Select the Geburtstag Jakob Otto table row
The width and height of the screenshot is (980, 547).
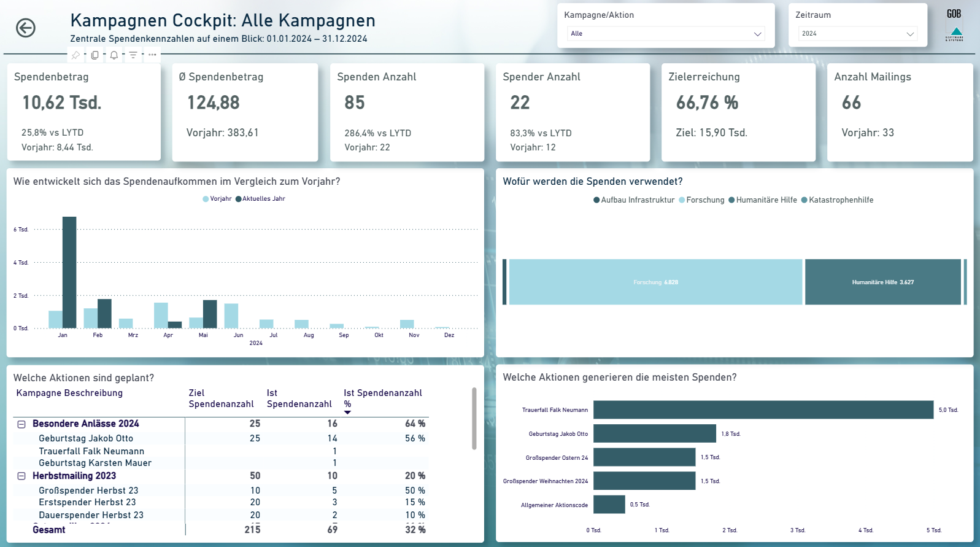(221, 438)
